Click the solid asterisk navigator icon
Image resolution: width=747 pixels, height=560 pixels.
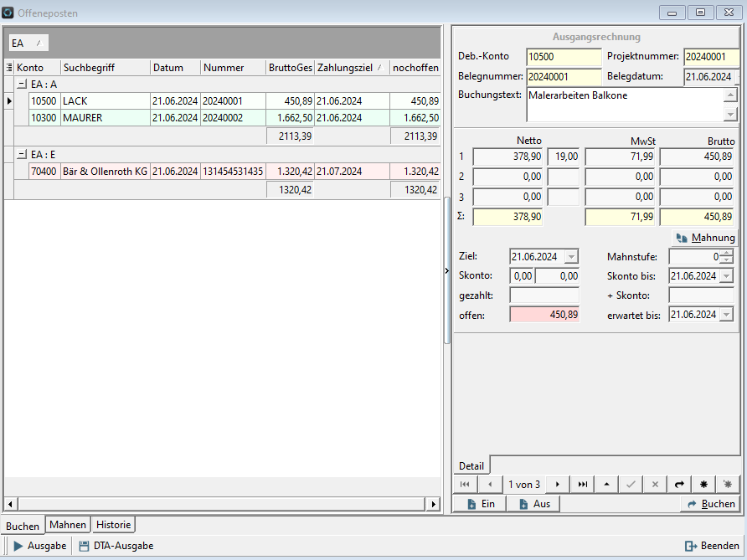pos(703,485)
